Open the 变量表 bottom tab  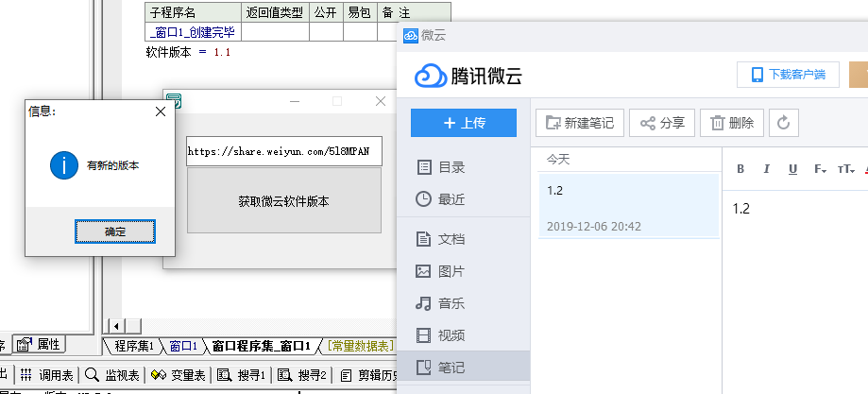pyautogui.click(x=179, y=375)
